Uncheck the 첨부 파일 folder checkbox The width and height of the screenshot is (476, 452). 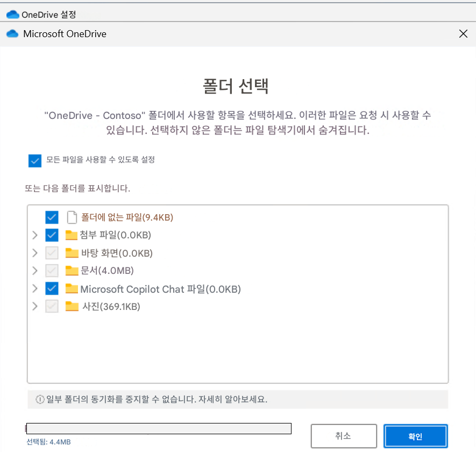(52, 235)
